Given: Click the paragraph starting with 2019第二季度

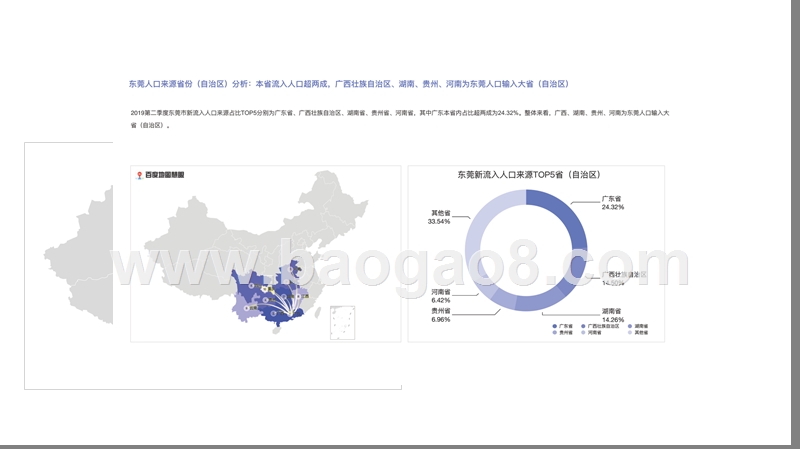Looking at the screenshot, I should 399,119.
